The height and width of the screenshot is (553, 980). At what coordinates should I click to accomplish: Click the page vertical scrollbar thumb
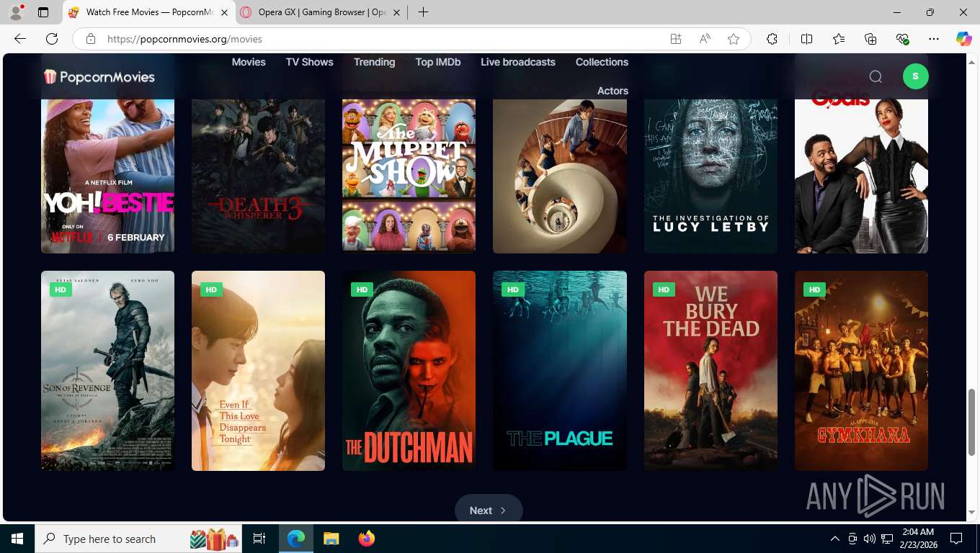tap(971, 422)
